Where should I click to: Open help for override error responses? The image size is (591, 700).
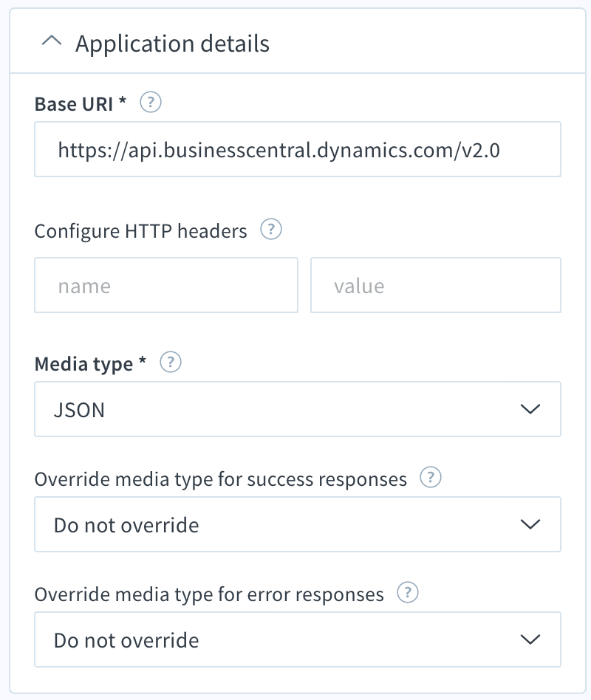click(408, 592)
